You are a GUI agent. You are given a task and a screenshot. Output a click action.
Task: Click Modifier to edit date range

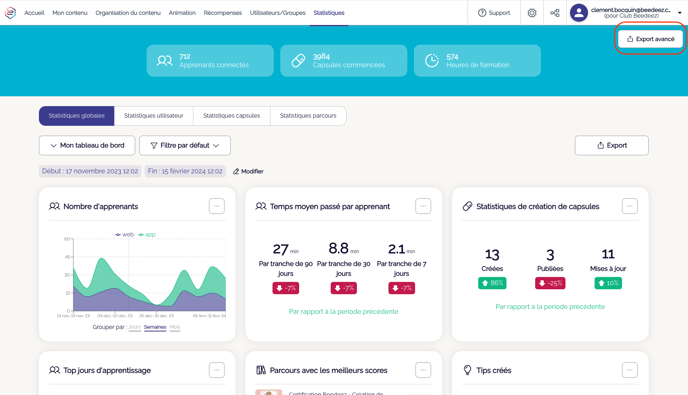[248, 171]
